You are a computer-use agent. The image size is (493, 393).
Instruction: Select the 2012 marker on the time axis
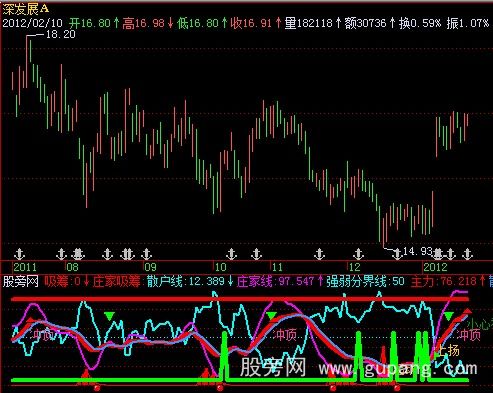[435, 267]
